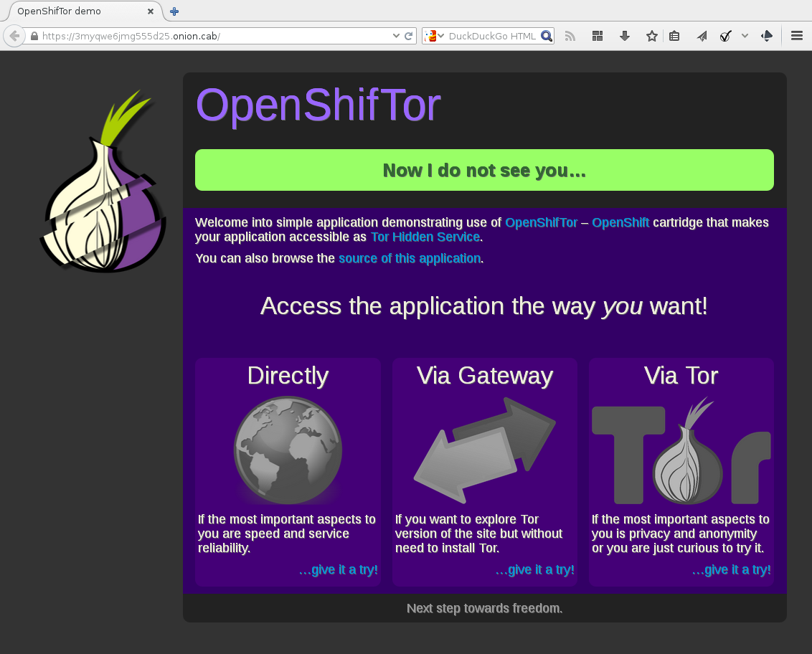Click the arrows extension icon beside menu
This screenshot has height=654, width=812.
[767, 36]
